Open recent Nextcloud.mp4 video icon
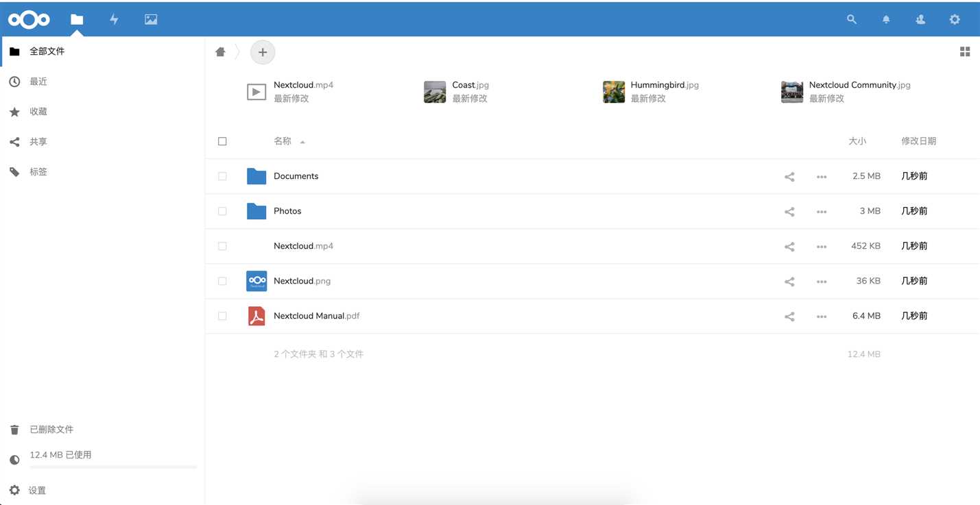The height and width of the screenshot is (505, 980). pyautogui.click(x=256, y=92)
